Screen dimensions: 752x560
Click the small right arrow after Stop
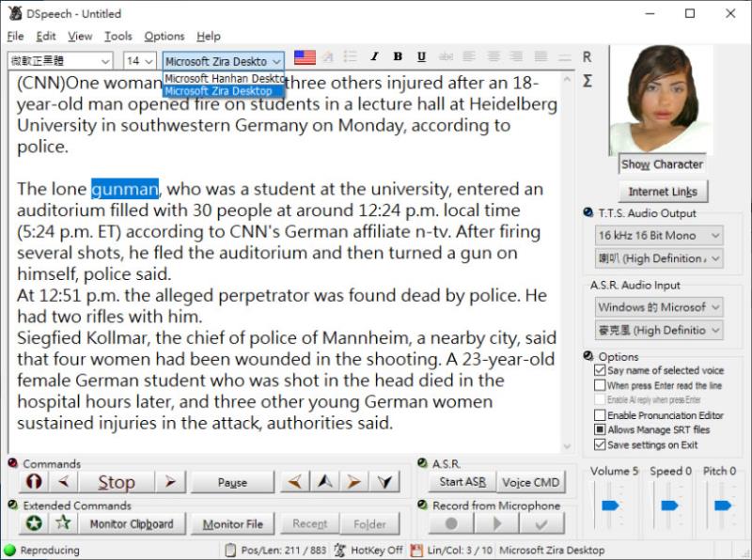coord(170,481)
